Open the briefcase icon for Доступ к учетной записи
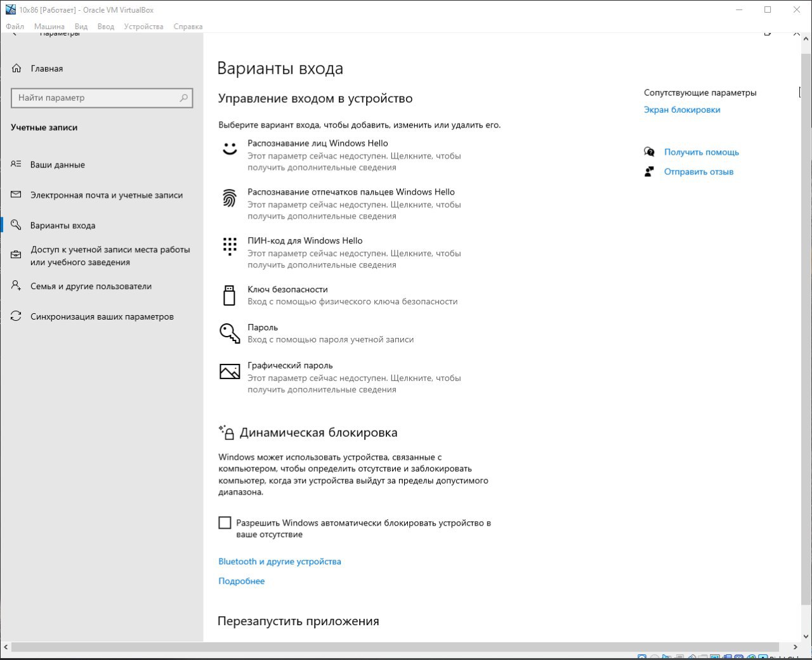 pos(16,256)
